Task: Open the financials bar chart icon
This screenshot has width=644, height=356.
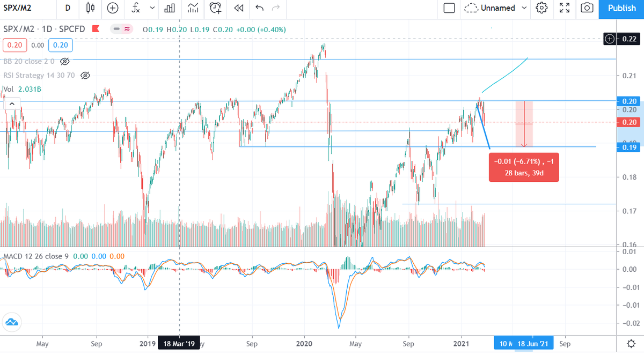Action: pyautogui.click(x=170, y=8)
